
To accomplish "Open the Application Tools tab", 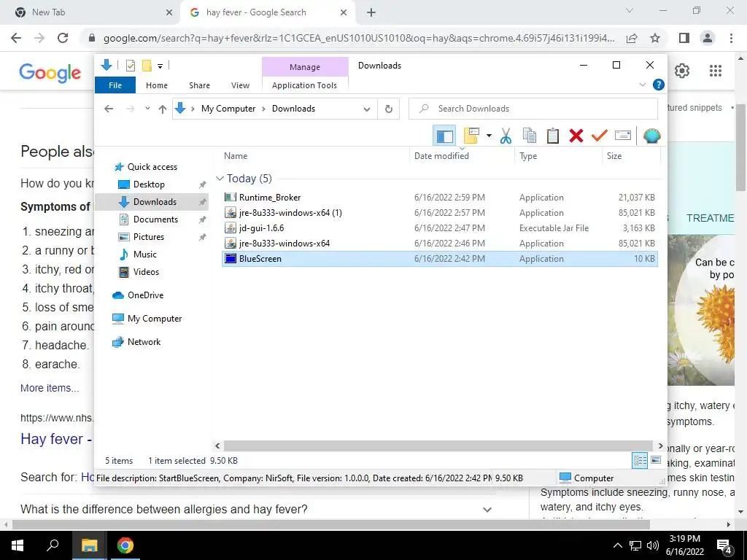I will point(304,85).
